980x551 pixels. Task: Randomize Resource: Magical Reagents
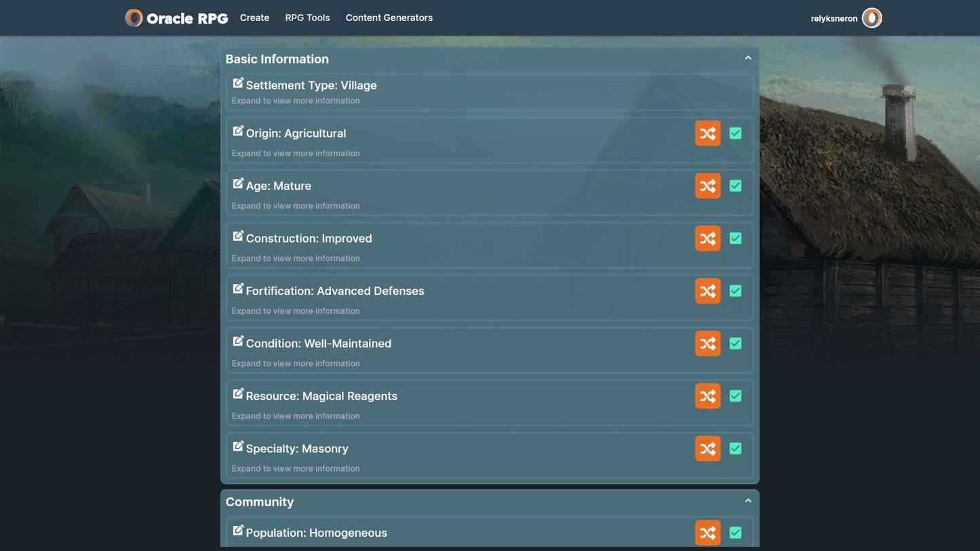(707, 396)
